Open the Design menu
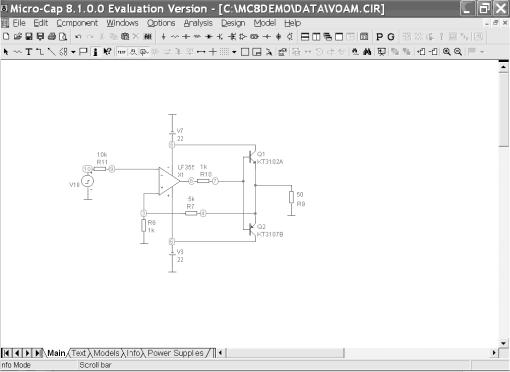 point(233,23)
